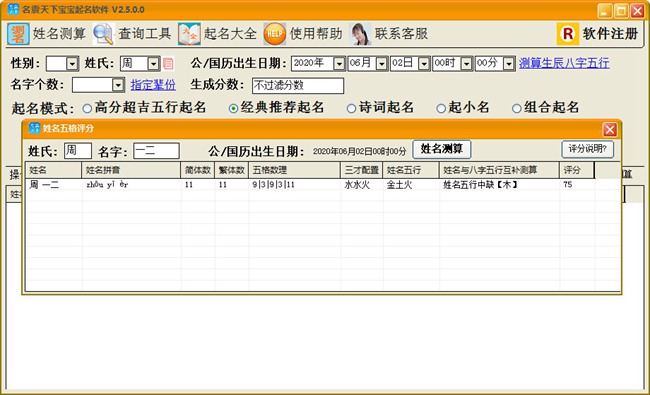Viewport: 650px width, 395px height.
Task: Click the orange HELP icon
Action: pyautogui.click(x=274, y=34)
